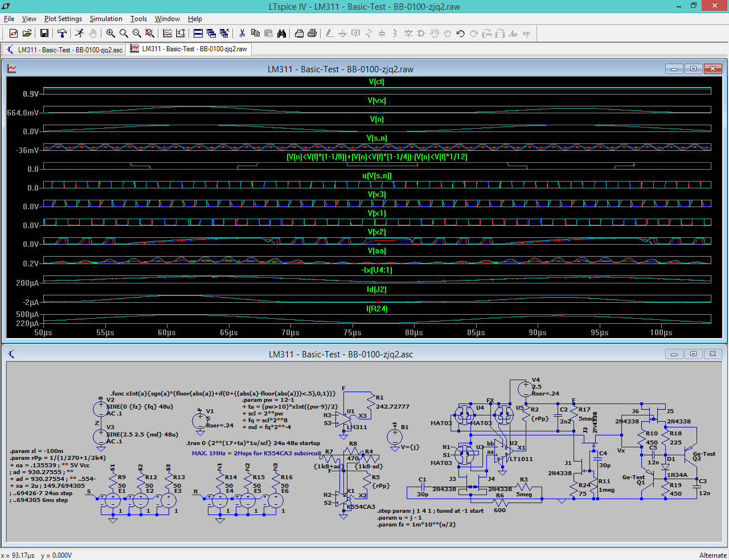Image resolution: width=729 pixels, height=560 pixels.
Task: Switch to the BB-0100-zjq2.raw tab
Action: pyautogui.click(x=189, y=49)
